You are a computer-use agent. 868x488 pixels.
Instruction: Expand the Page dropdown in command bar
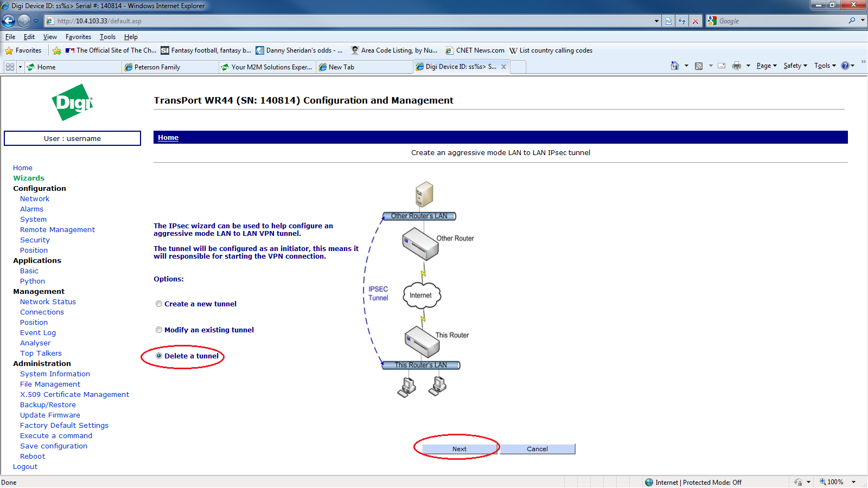point(767,66)
